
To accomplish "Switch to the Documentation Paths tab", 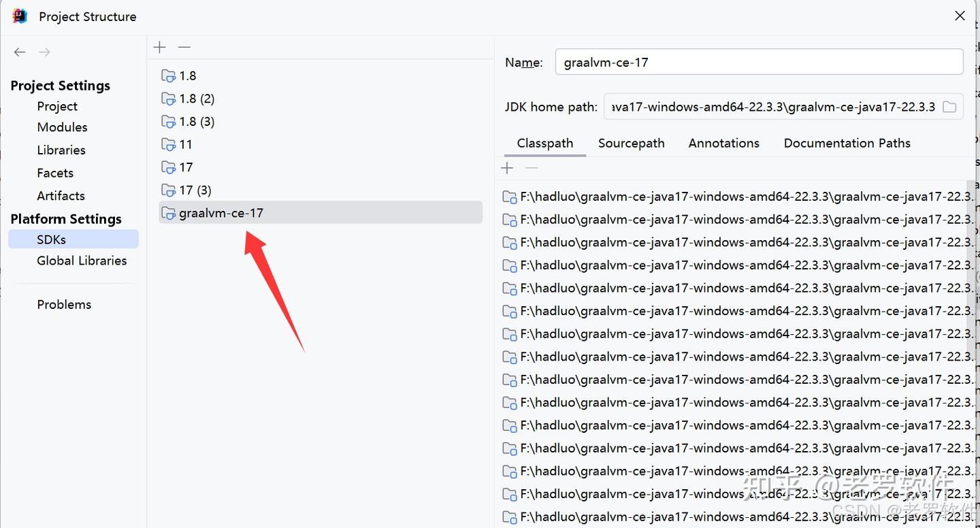I will [x=847, y=143].
